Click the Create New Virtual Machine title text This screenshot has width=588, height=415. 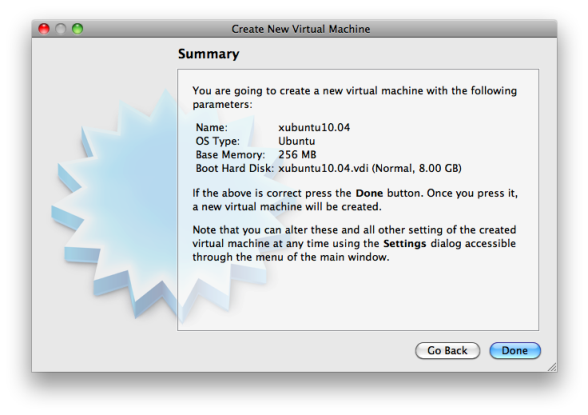[x=301, y=29]
